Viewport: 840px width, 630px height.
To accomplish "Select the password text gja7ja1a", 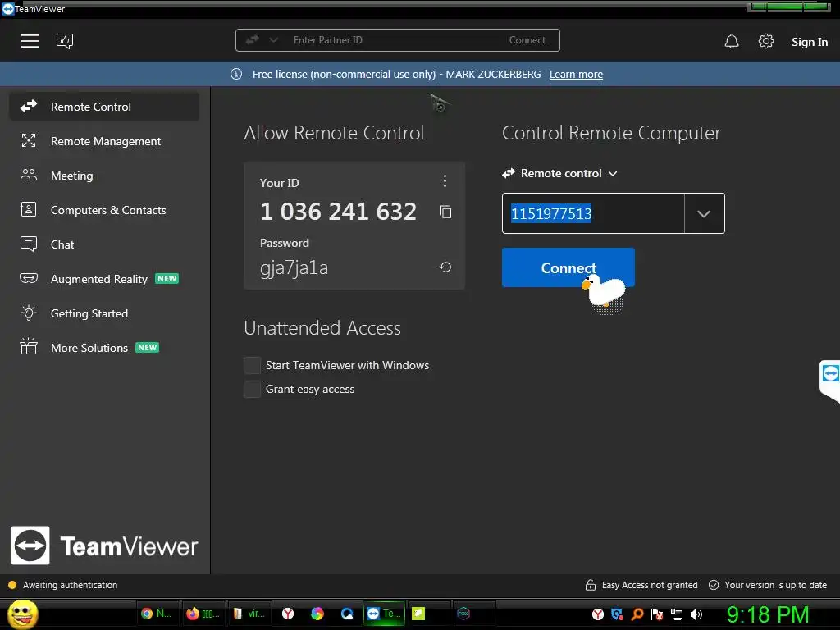I will click(294, 267).
